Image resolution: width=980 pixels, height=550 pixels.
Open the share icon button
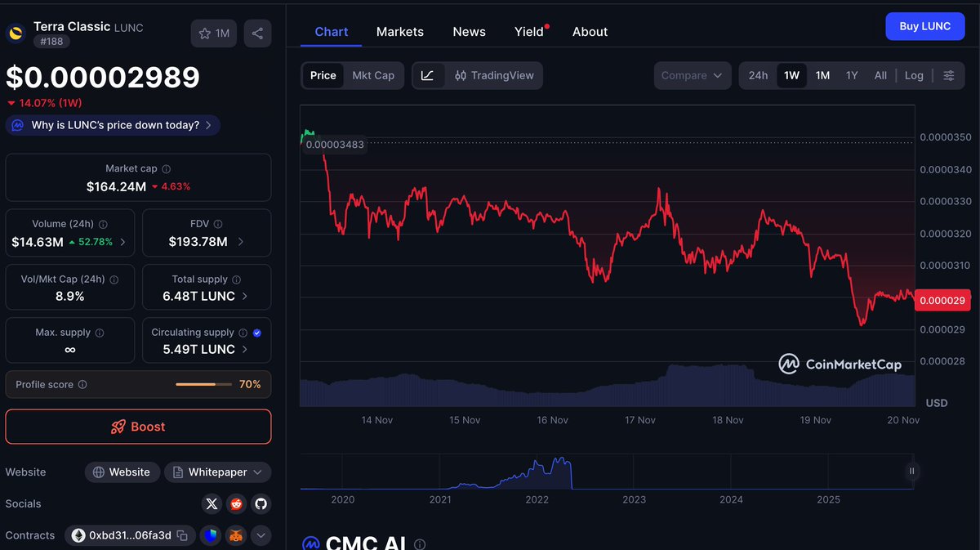click(257, 34)
